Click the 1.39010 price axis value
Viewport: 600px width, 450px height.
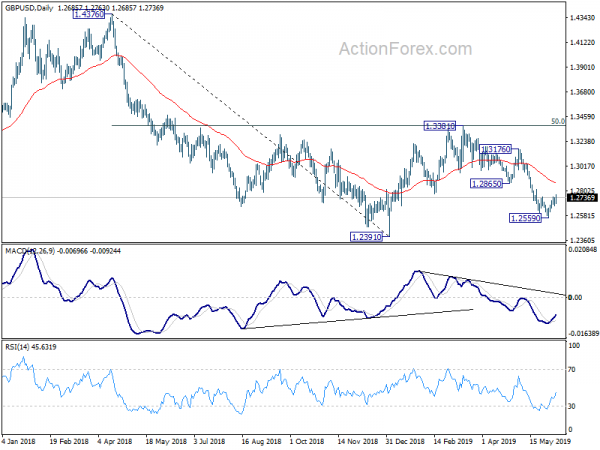[582, 67]
